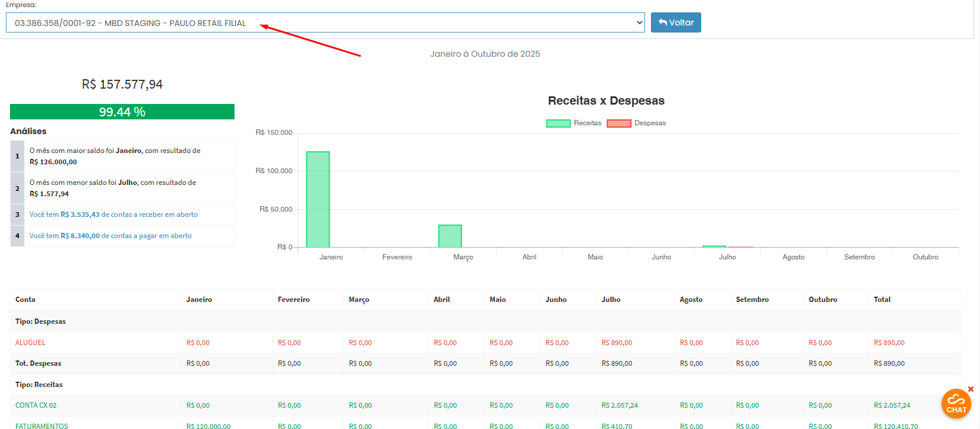
Task: Select the ALUGUEL expense account row
Action: coord(30,343)
